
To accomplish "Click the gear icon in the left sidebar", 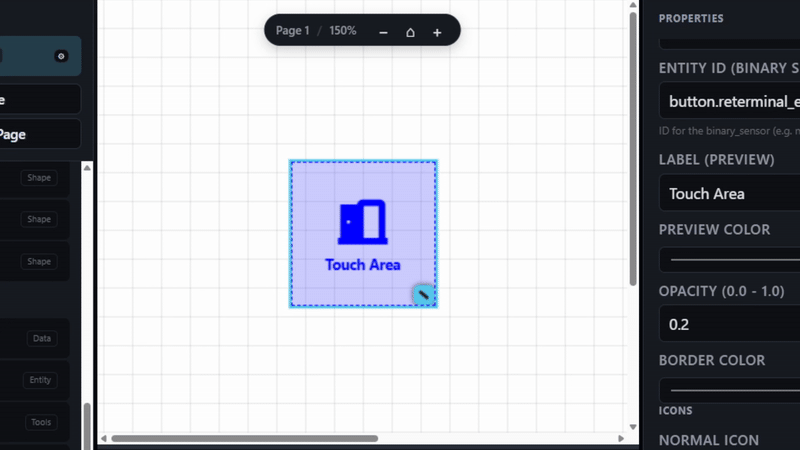I will pos(61,56).
